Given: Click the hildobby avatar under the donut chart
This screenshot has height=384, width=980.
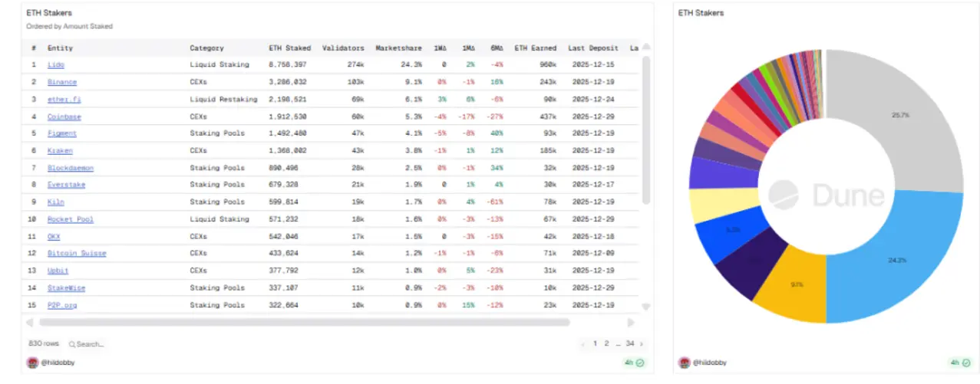Looking at the screenshot, I should pyautogui.click(x=682, y=363).
